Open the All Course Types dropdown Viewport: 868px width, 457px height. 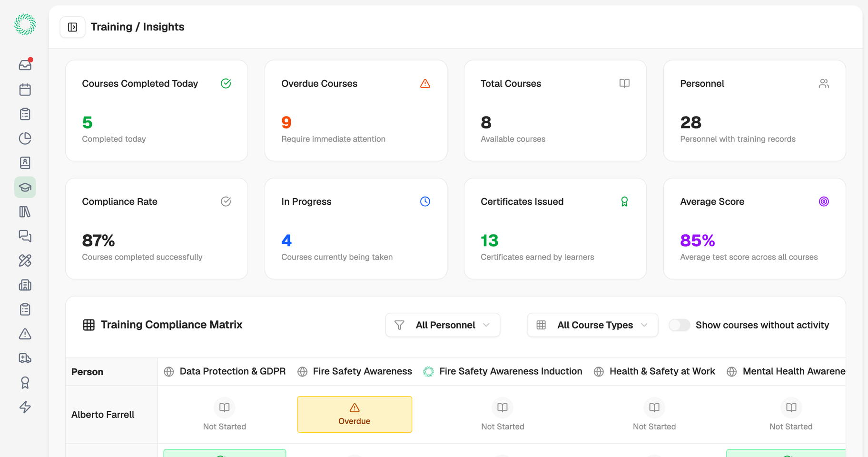pyautogui.click(x=592, y=325)
